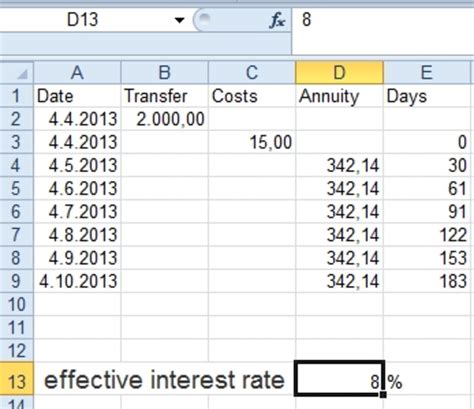The height and width of the screenshot is (409, 474).
Task: Select row 13 header
Action: click(x=17, y=379)
